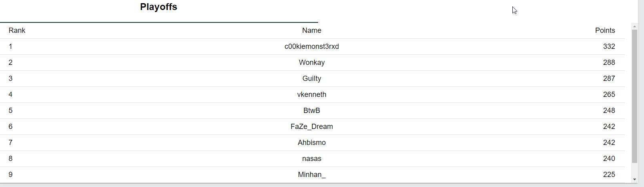
Task: Select player Guilty in third place
Action: click(312, 78)
